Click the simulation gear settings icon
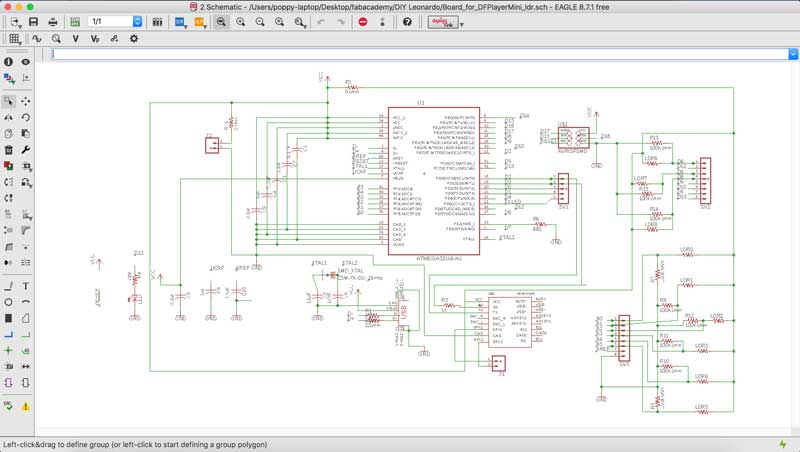Image resolution: width=800 pixels, height=452 pixels. [x=134, y=39]
